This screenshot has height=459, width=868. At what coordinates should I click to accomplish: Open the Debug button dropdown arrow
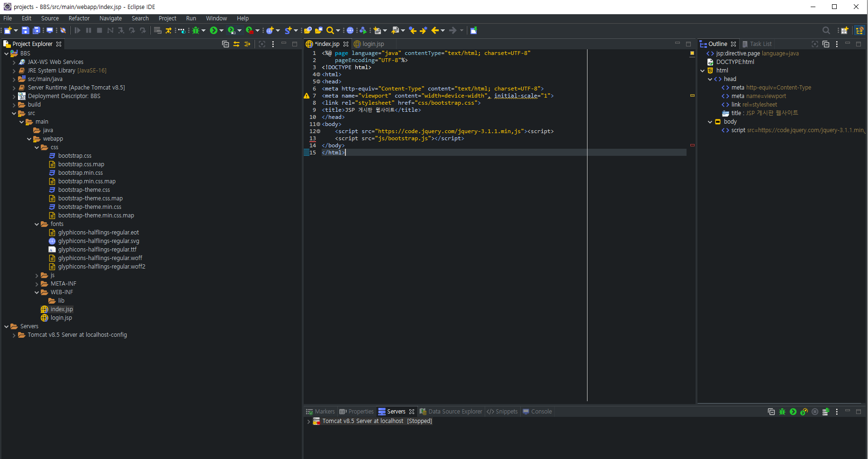(x=204, y=30)
